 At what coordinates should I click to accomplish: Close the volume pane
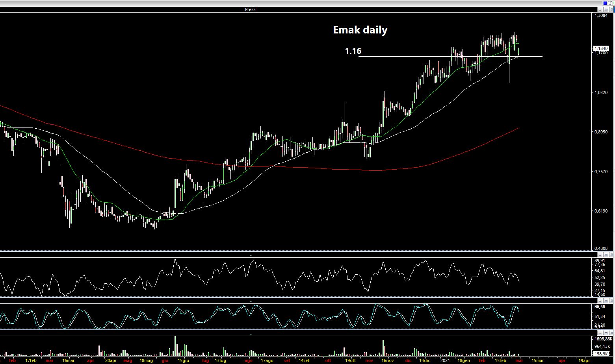pos(611,333)
